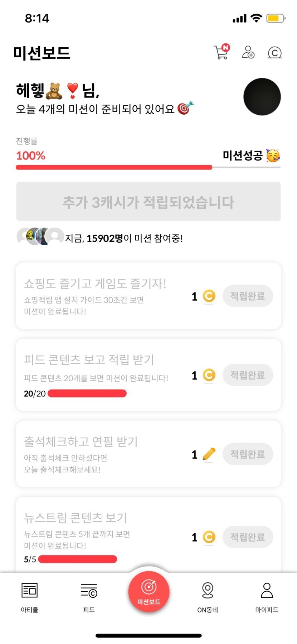Screen dimensions: 297x644
Task: Tap 적립완료 for newstream mission
Action: point(248,537)
